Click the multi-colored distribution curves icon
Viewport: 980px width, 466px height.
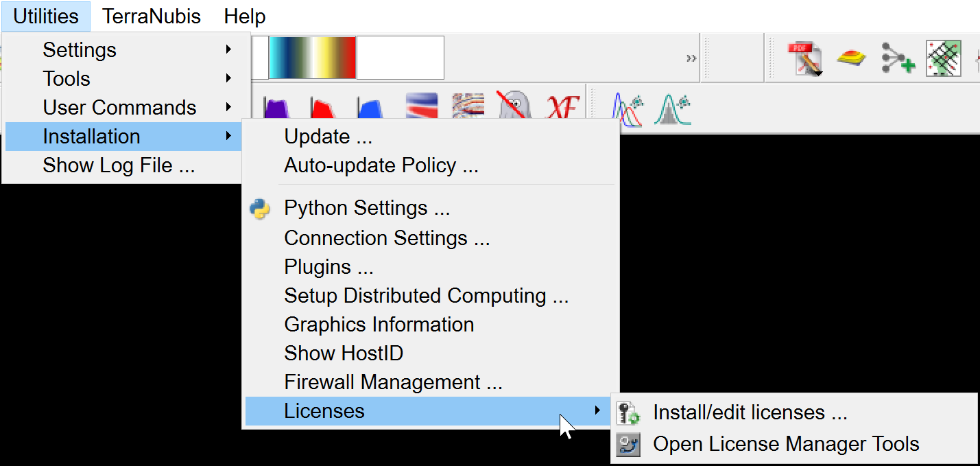click(x=627, y=109)
